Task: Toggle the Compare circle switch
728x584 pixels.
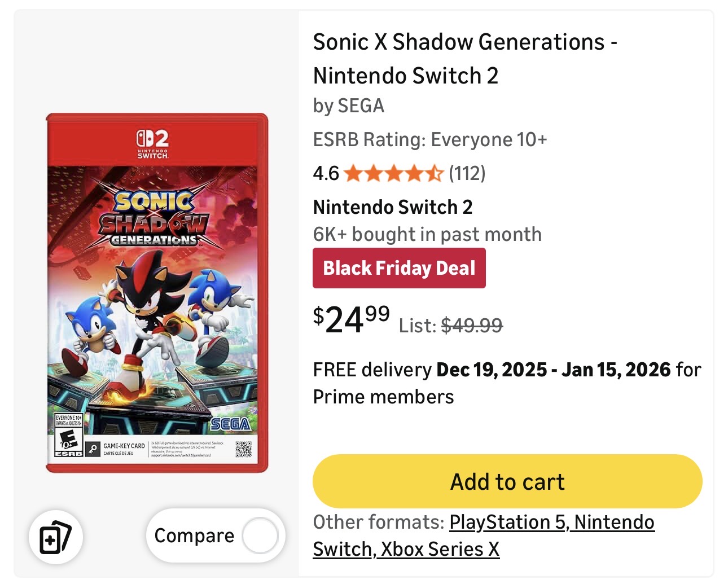Action: 260,535
